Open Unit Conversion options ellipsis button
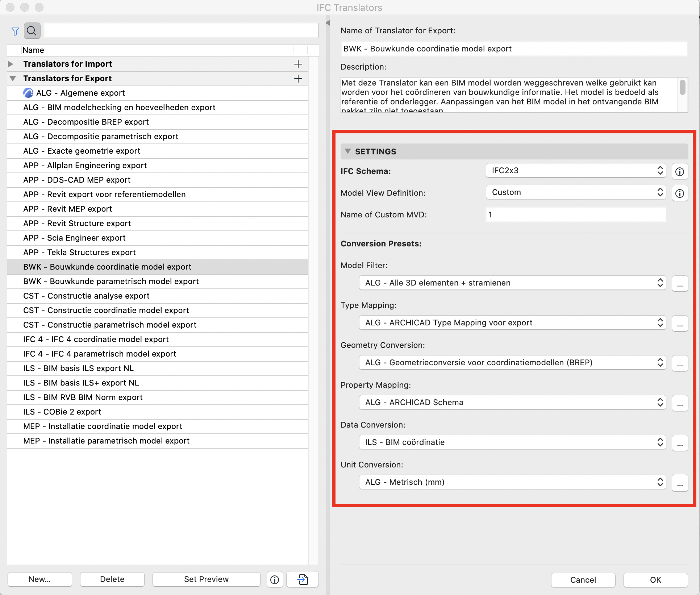Screen dimensions: 700x595 [680, 483]
